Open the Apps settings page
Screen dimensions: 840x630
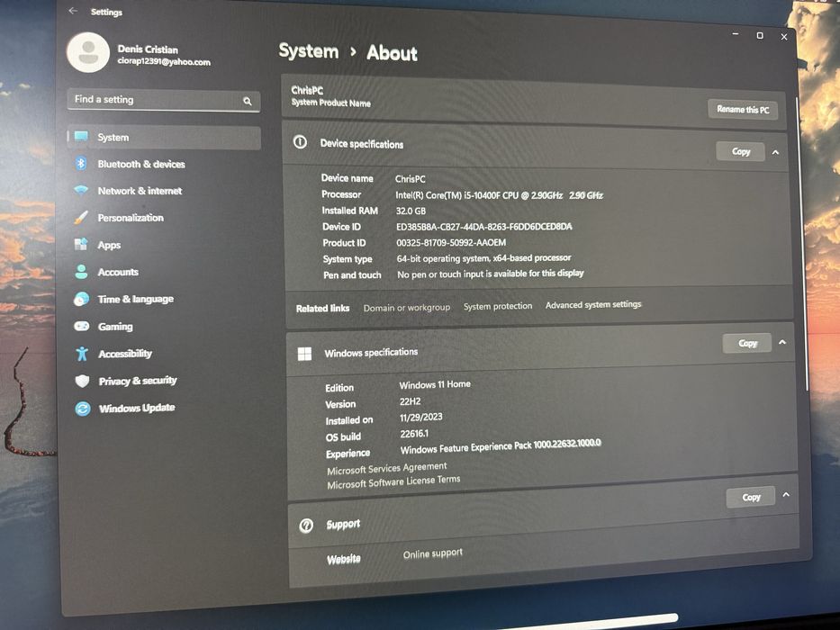coord(109,245)
